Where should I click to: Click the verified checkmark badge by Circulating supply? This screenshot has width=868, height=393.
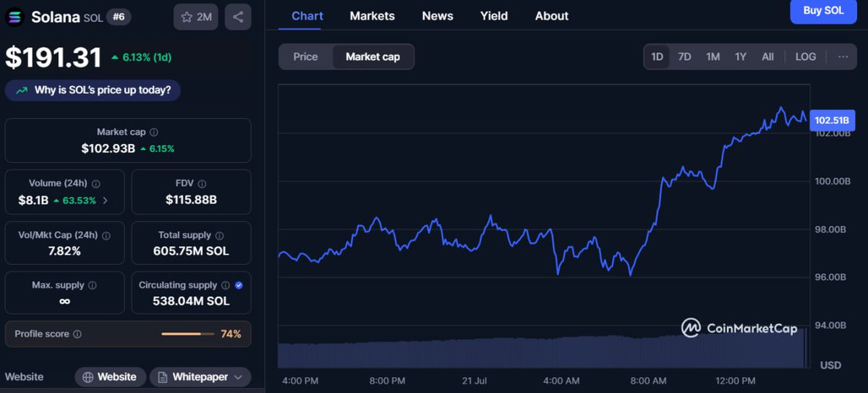(x=239, y=285)
